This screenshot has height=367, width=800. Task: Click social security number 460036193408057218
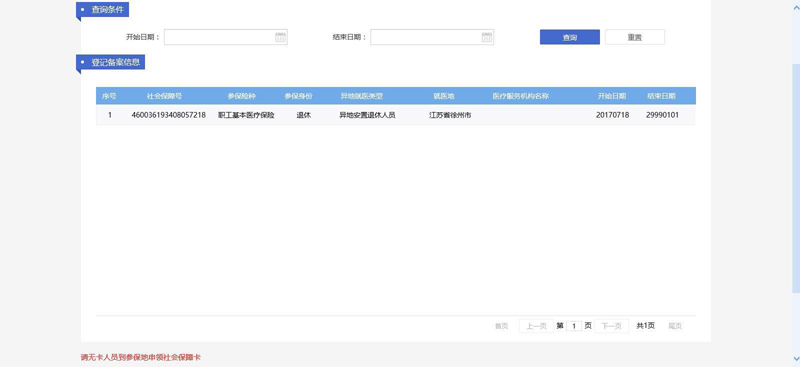[168, 115]
